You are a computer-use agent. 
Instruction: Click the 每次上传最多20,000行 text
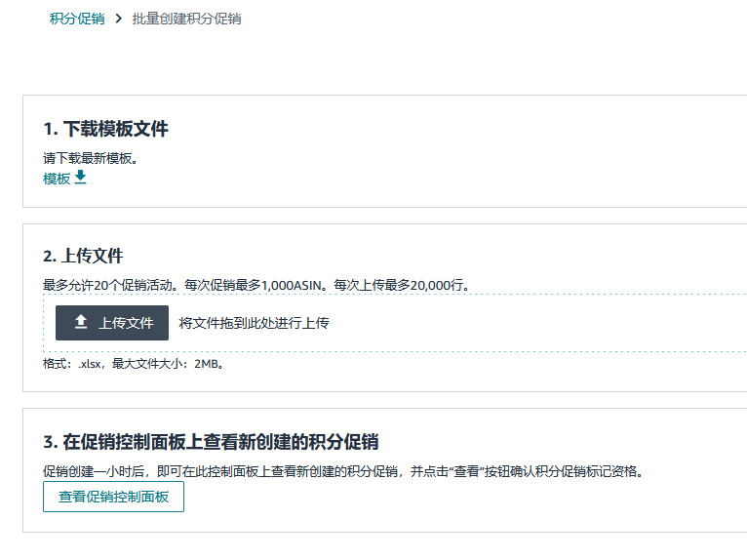coord(402,285)
